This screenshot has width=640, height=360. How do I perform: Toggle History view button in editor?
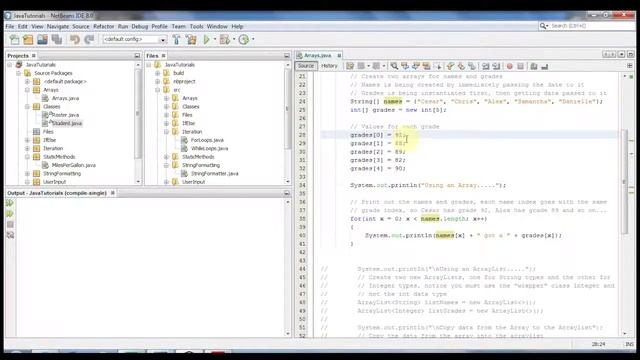click(329, 66)
